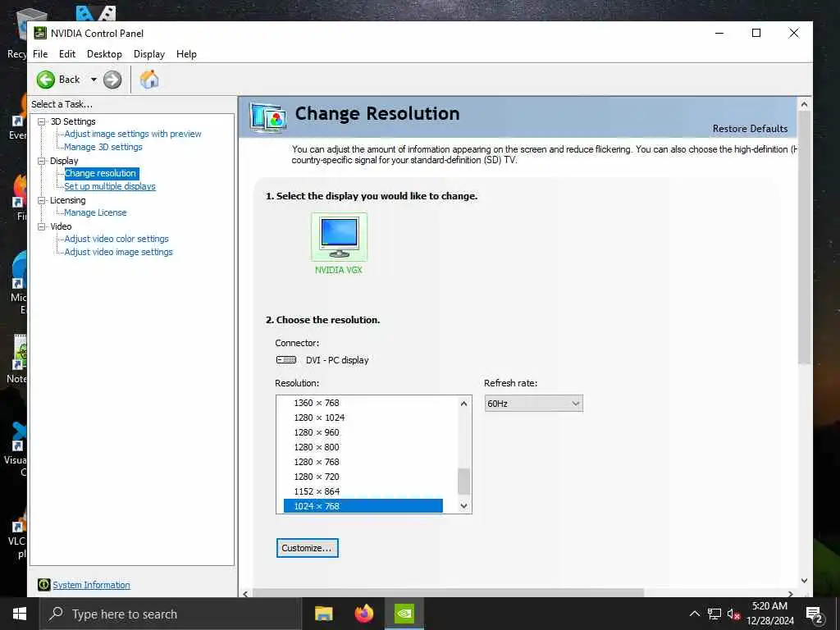Select resolution 1024 × 768
This screenshot has width=840, height=630.
click(x=363, y=505)
